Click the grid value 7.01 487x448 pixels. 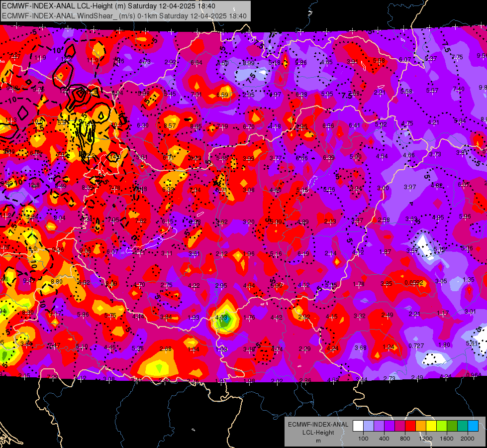click(196, 94)
